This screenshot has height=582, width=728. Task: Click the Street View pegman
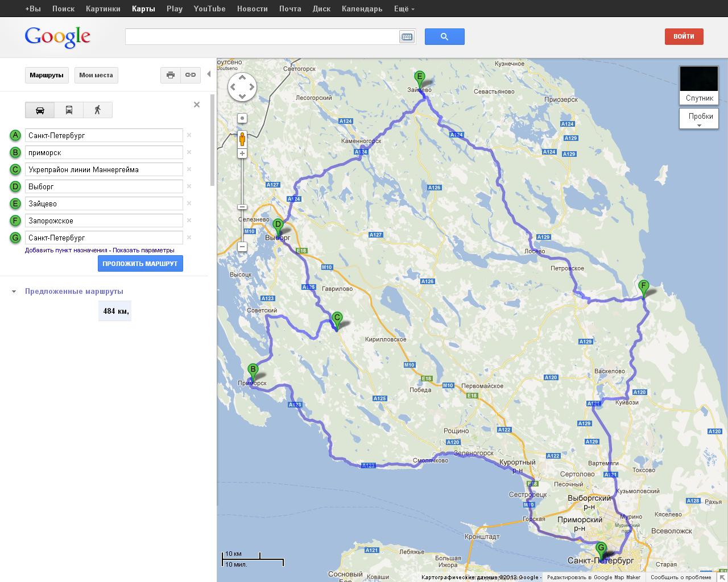[x=242, y=139]
